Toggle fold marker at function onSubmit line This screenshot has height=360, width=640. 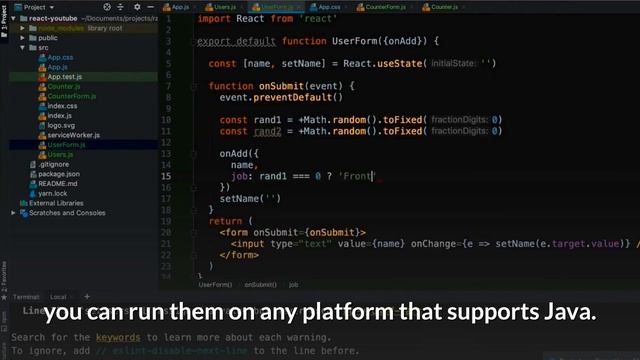tap(194, 86)
